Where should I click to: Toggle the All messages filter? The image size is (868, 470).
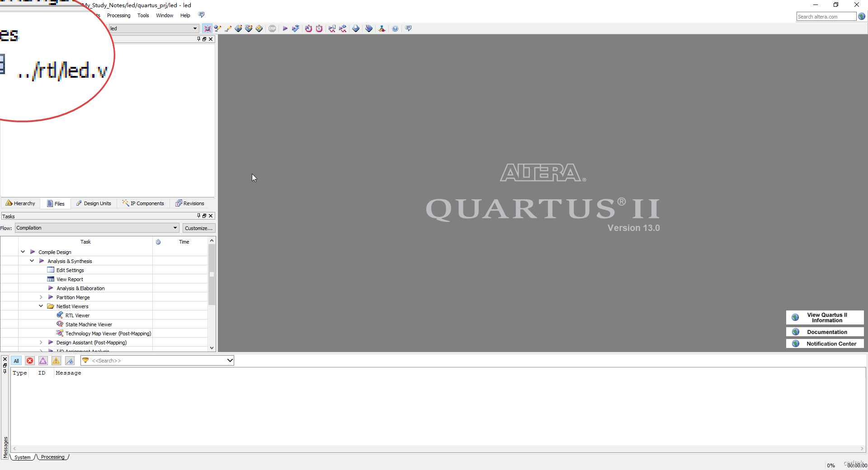16,361
